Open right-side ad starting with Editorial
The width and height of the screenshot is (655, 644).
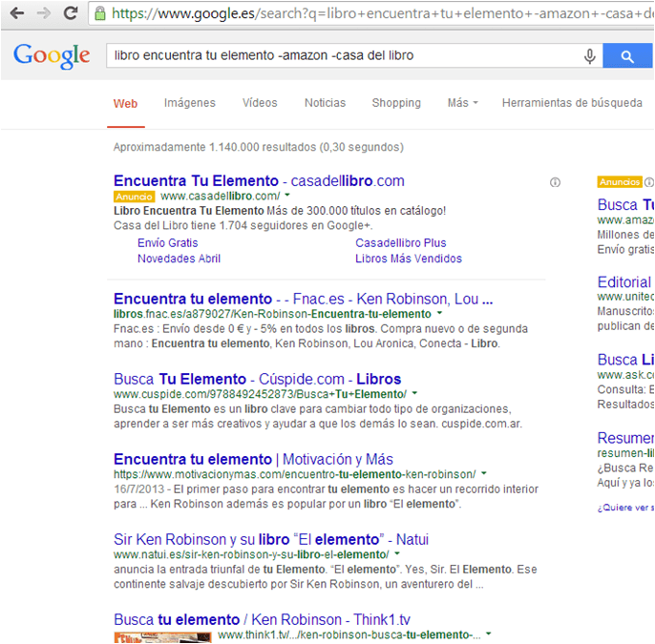click(625, 282)
